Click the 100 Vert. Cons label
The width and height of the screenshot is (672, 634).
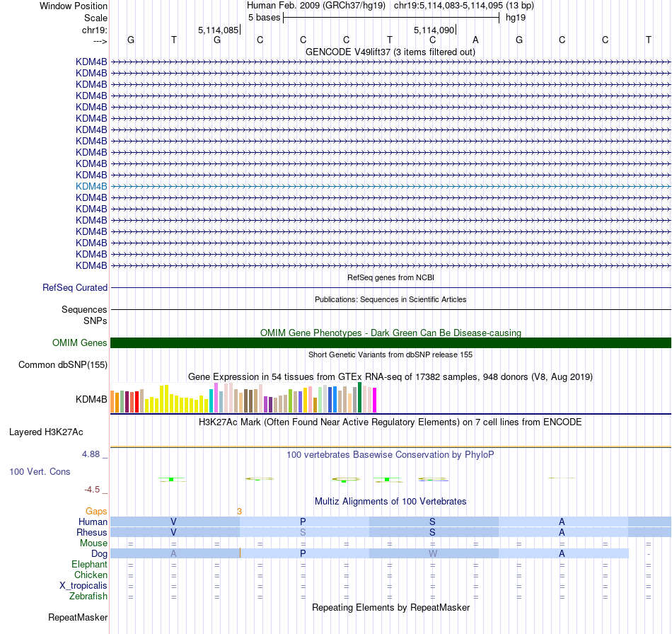pyautogui.click(x=40, y=471)
